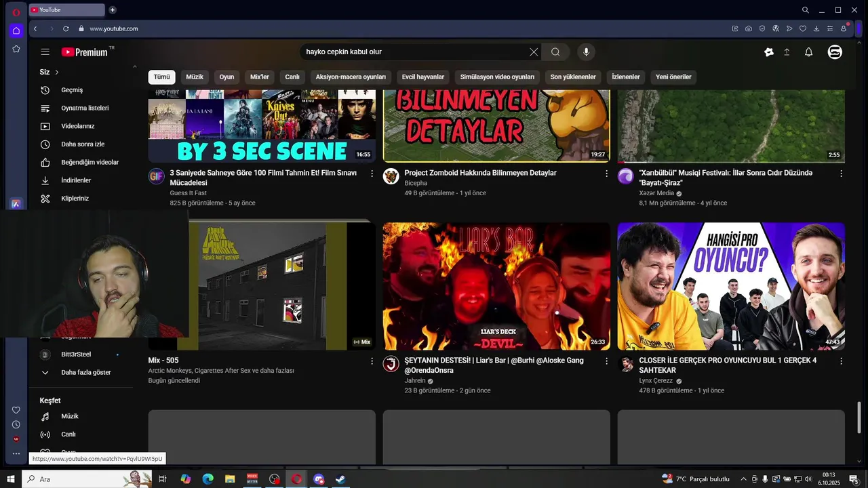The image size is (868, 488).
Task: Go to YouTube Premium home logo
Action: (x=85, y=52)
